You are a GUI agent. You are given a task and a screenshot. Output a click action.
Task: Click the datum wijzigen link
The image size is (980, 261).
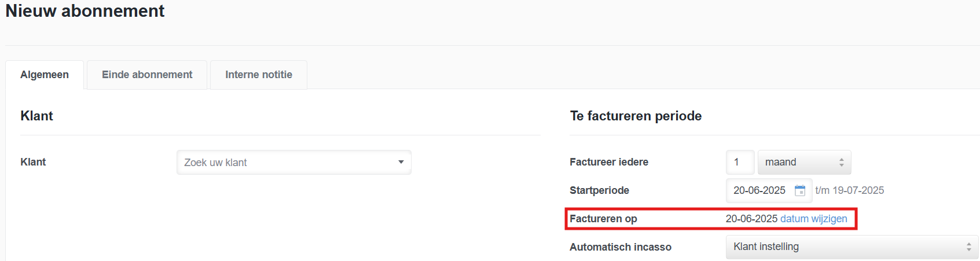coord(813,219)
